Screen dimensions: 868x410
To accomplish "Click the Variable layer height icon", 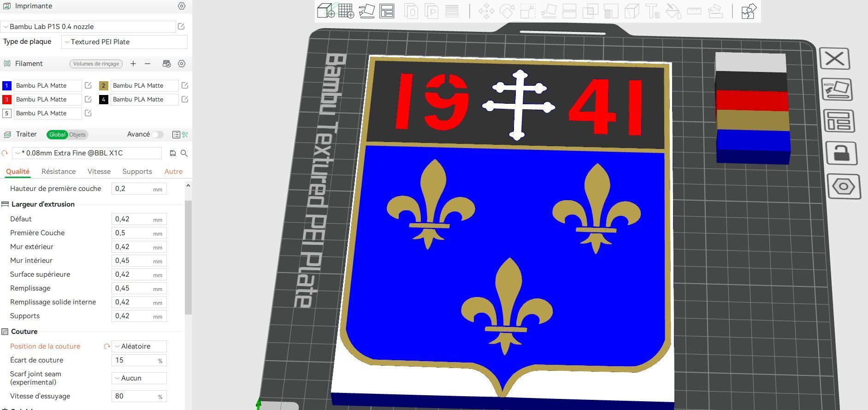I will tap(452, 11).
